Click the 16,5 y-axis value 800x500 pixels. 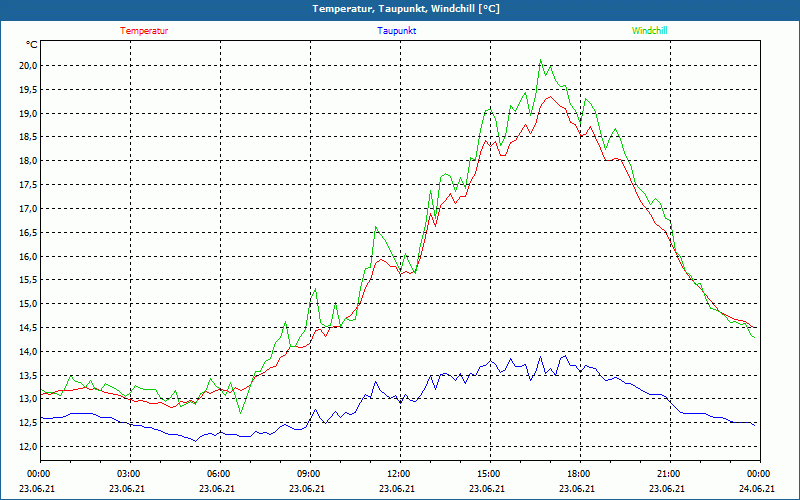click(29, 232)
